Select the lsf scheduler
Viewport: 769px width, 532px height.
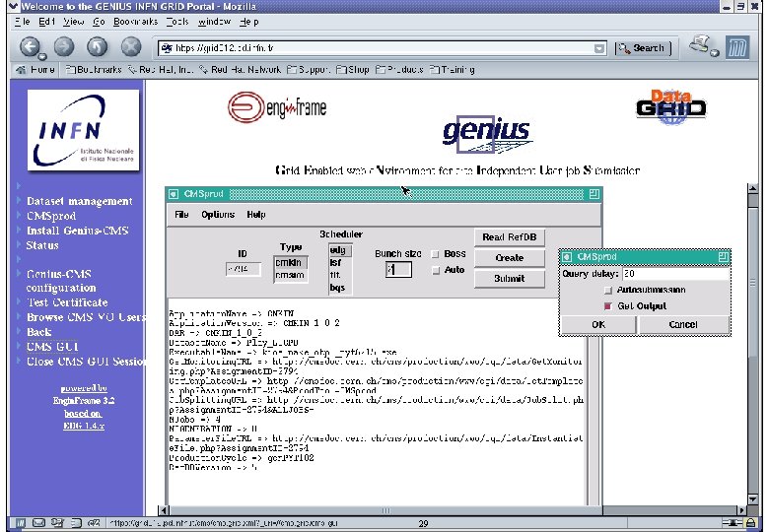click(339, 263)
